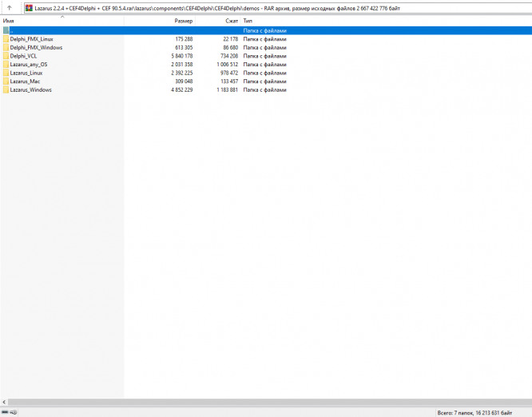Select the Lazarus_Windows folder name
Screen dimensions: 532x417
[31, 90]
